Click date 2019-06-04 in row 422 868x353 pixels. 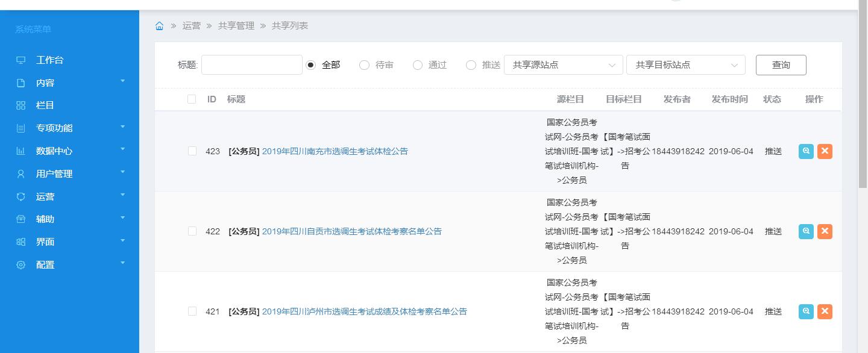point(731,231)
